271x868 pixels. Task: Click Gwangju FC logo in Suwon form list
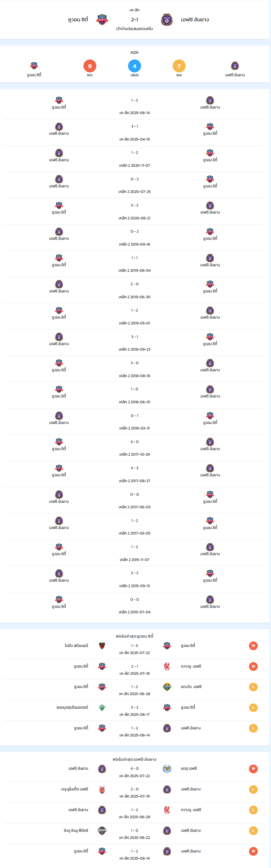click(167, 666)
